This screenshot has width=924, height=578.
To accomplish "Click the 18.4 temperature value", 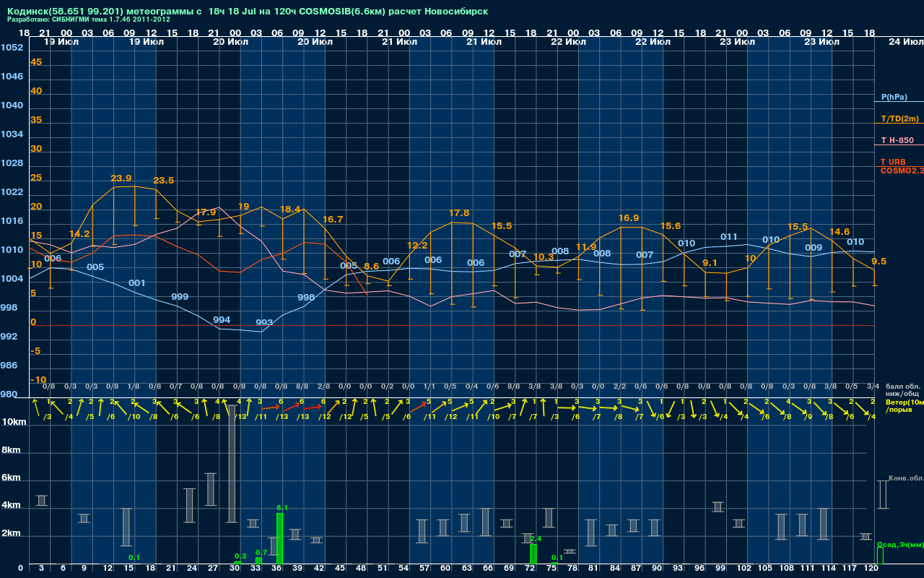I will (x=290, y=210).
